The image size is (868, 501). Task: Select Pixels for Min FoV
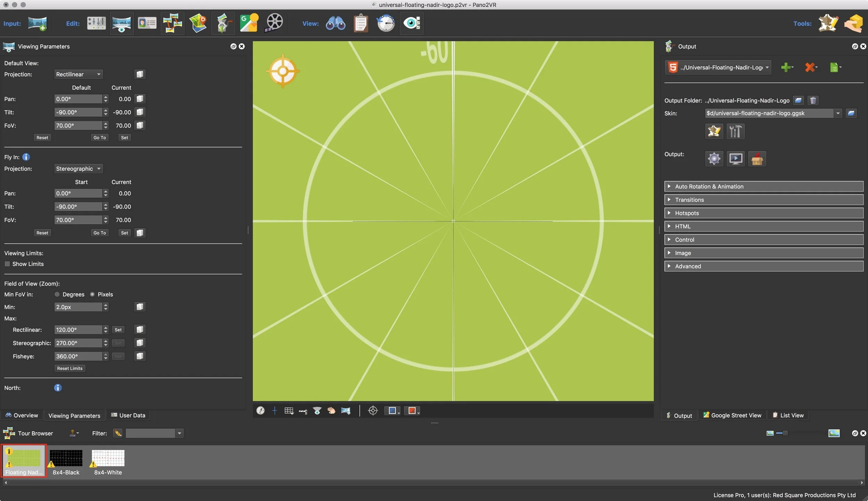[92, 295]
